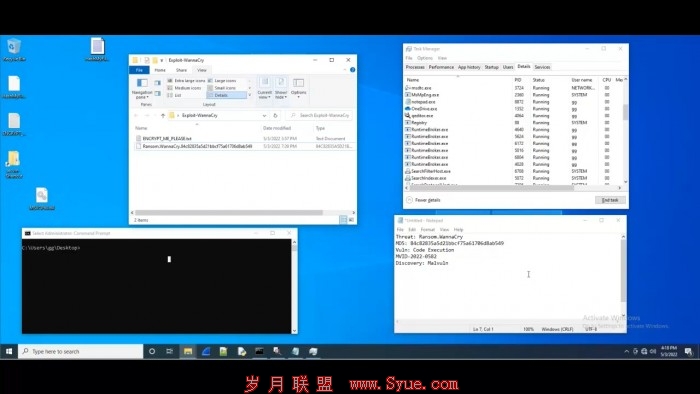Select Extra large icons layout
Screen dimensions: 700x394
(186, 81)
